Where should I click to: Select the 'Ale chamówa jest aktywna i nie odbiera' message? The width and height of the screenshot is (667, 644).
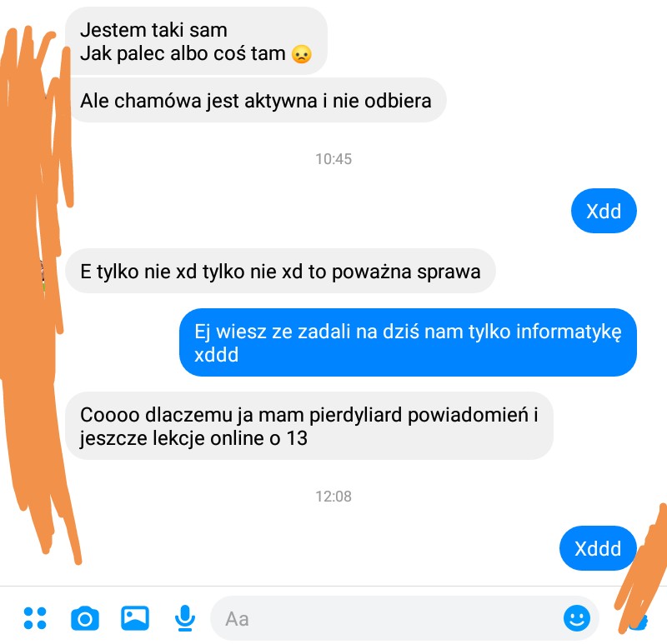click(x=256, y=101)
